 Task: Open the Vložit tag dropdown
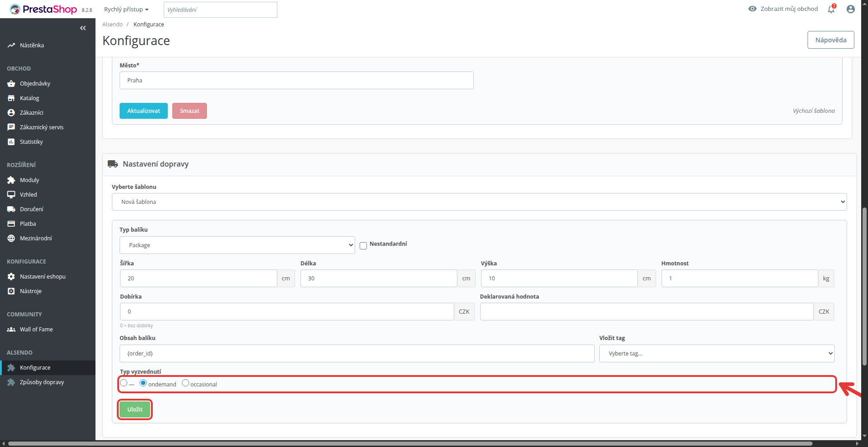(x=717, y=354)
